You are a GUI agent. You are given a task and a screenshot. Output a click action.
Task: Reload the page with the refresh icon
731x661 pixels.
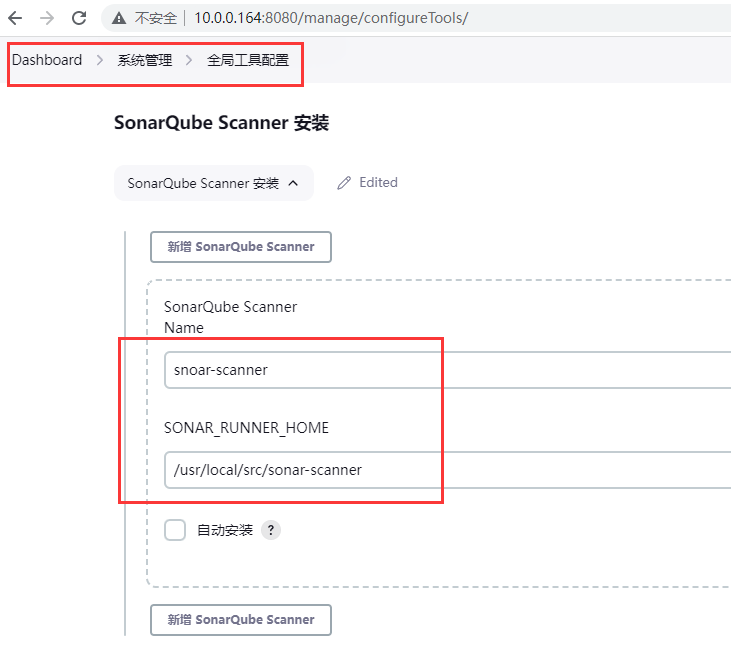[79, 18]
